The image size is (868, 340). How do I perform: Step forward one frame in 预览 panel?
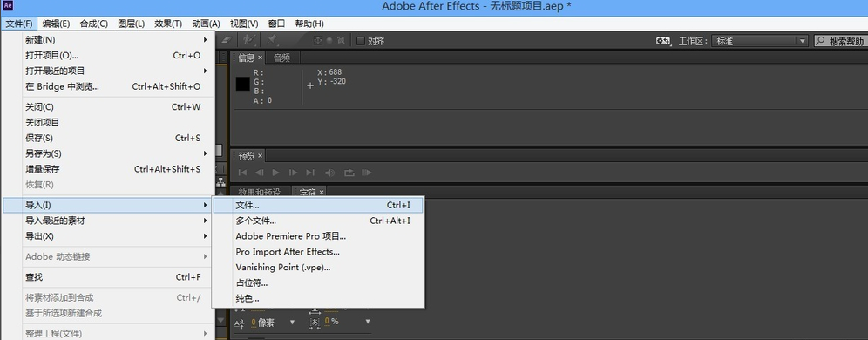[294, 173]
